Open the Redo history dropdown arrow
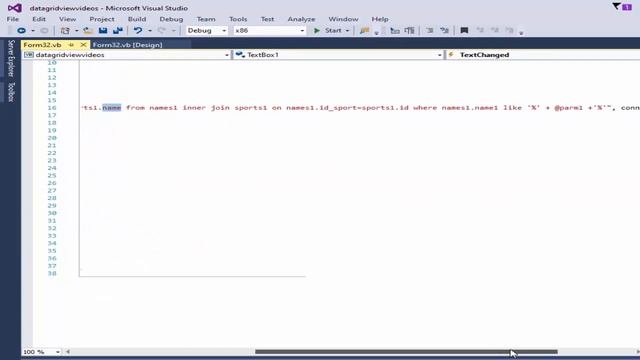This screenshot has width=640, height=360. pyautogui.click(x=173, y=31)
